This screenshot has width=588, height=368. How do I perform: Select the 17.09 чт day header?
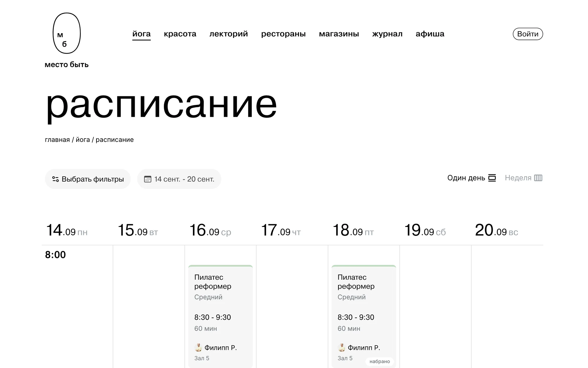tap(281, 230)
